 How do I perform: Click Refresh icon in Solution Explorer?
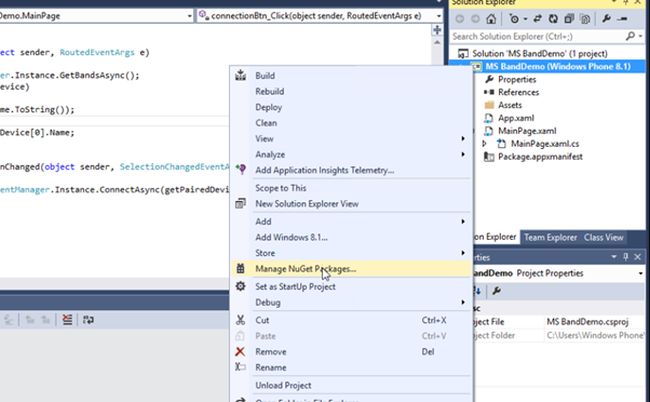(553, 19)
